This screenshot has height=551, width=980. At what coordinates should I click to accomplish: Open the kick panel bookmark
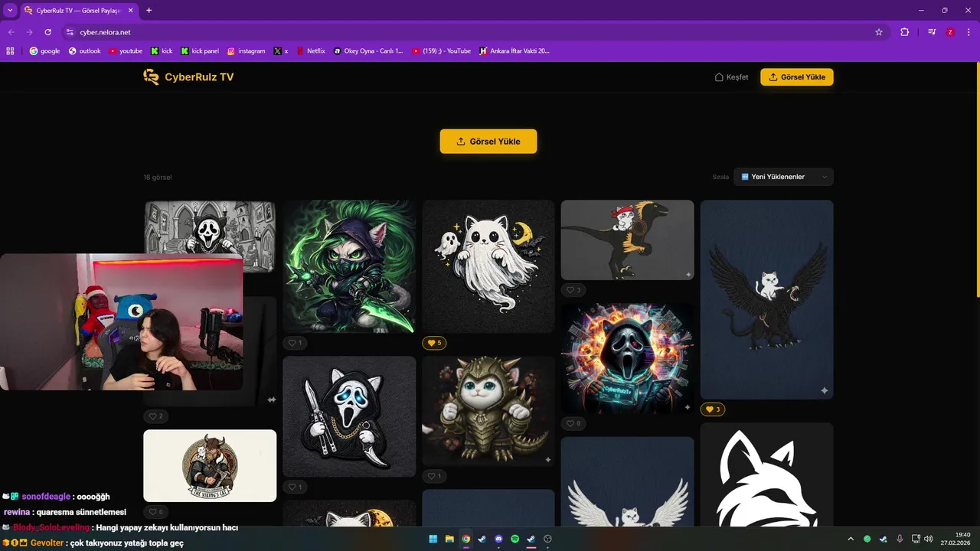[200, 51]
